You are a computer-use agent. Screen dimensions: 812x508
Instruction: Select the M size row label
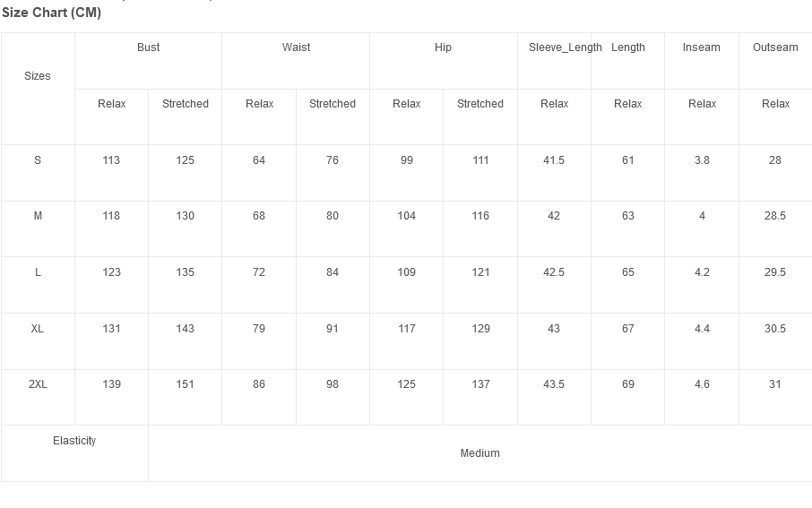pyautogui.click(x=38, y=215)
